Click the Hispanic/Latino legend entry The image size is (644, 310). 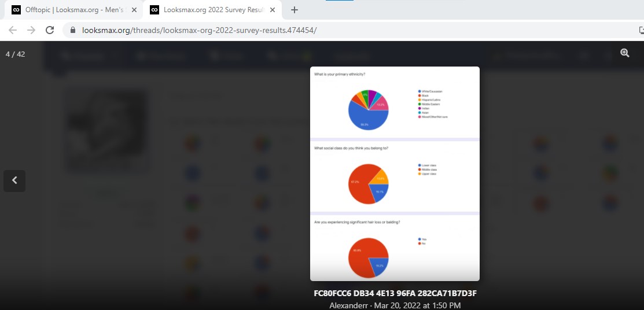(429, 100)
